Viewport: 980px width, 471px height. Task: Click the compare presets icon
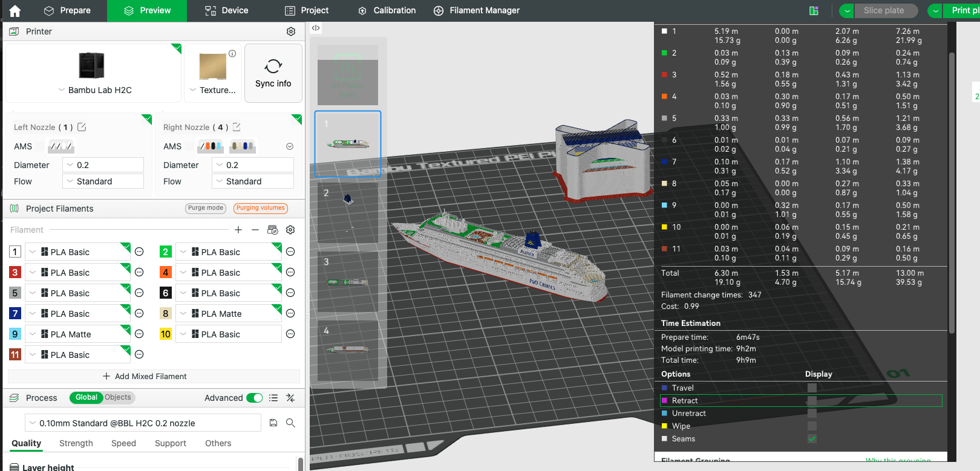tap(290, 398)
